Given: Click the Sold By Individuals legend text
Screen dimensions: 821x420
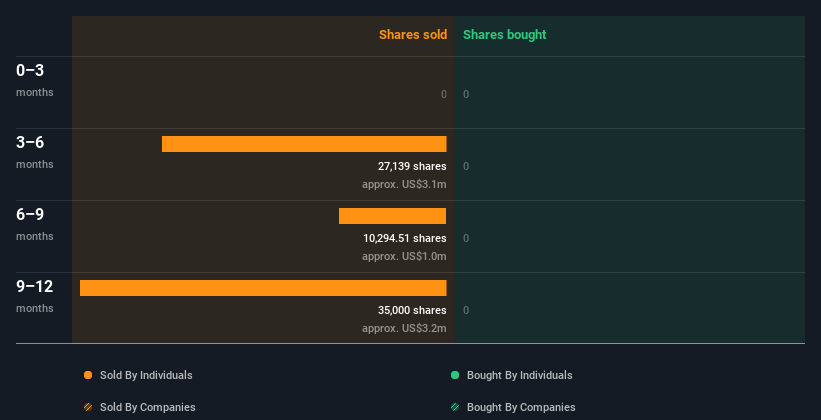Looking at the screenshot, I should pos(146,375).
